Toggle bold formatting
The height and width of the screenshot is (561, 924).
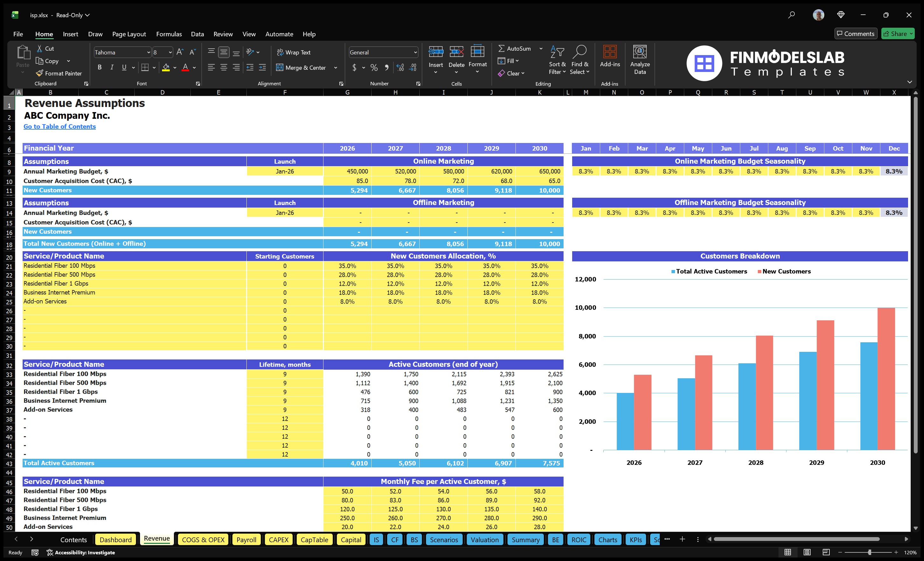[99, 67]
